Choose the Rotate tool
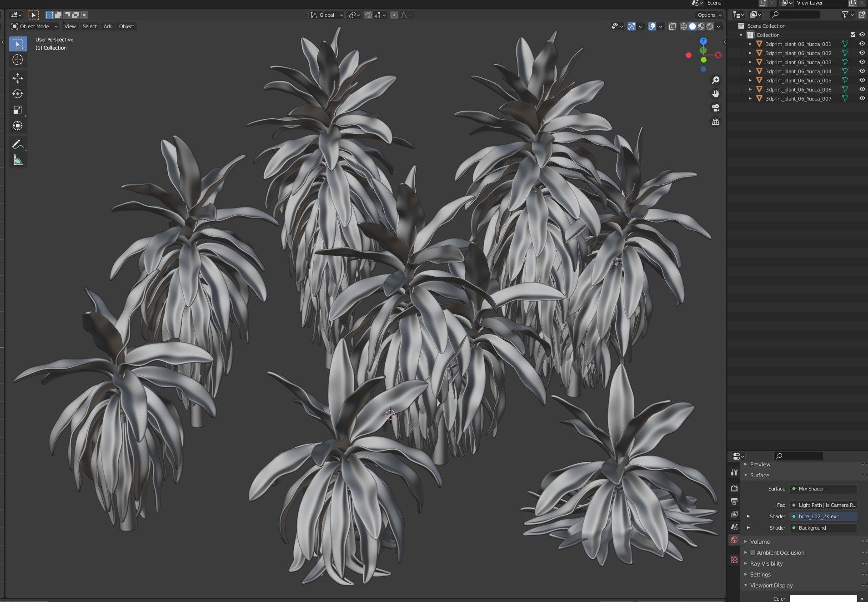This screenshot has height=602, width=868. click(x=18, y=94)
